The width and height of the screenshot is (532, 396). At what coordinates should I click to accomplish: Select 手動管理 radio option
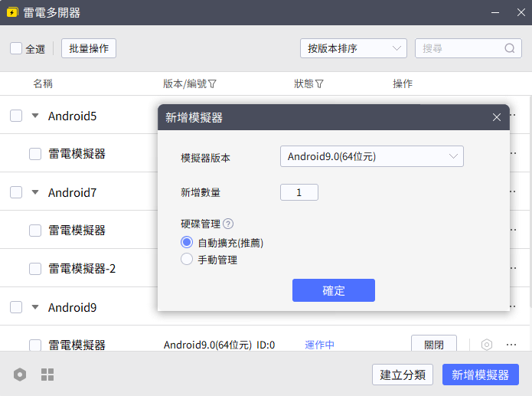(187, 259)
